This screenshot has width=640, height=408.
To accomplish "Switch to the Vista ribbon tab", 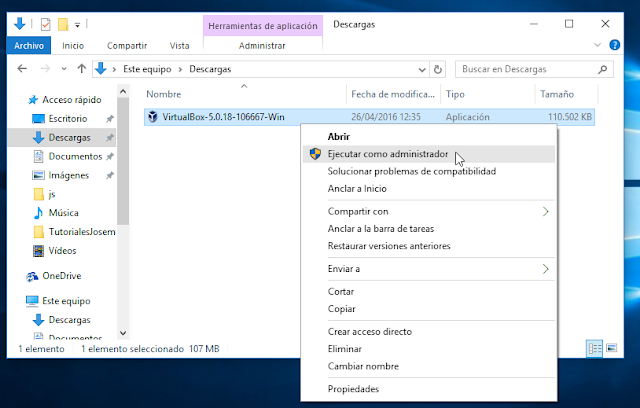I will (180, 46).
